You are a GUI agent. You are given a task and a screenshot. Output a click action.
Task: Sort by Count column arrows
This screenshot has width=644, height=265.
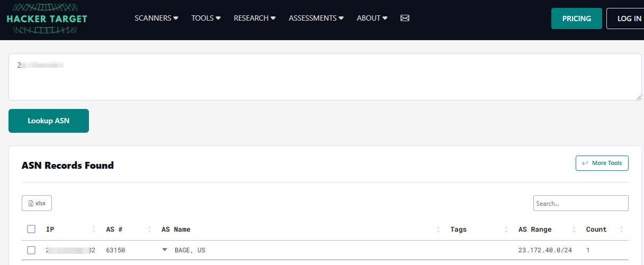coord(621,230)
